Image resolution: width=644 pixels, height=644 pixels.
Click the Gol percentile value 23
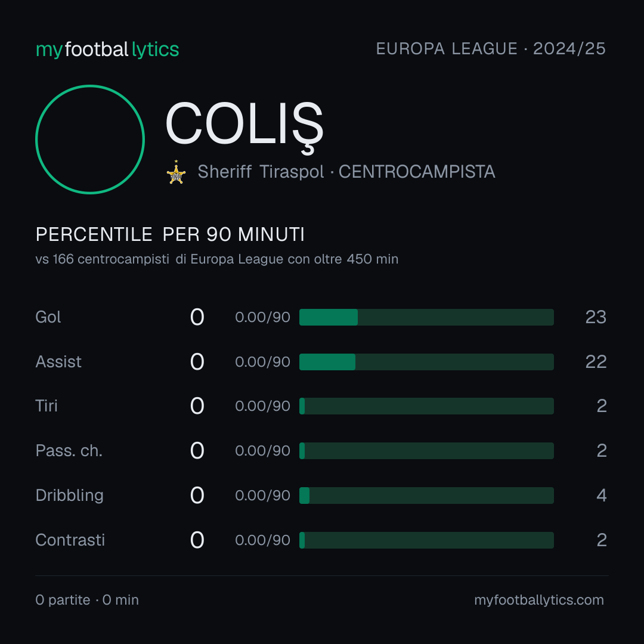596,317
